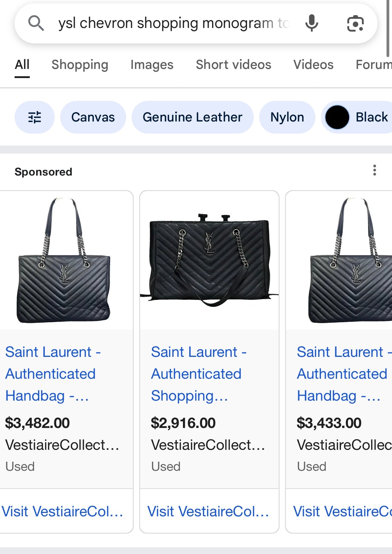The height and width of the screenshot is (554, 392).
Task: Switch to the Images tab
Action: (152, 64)
